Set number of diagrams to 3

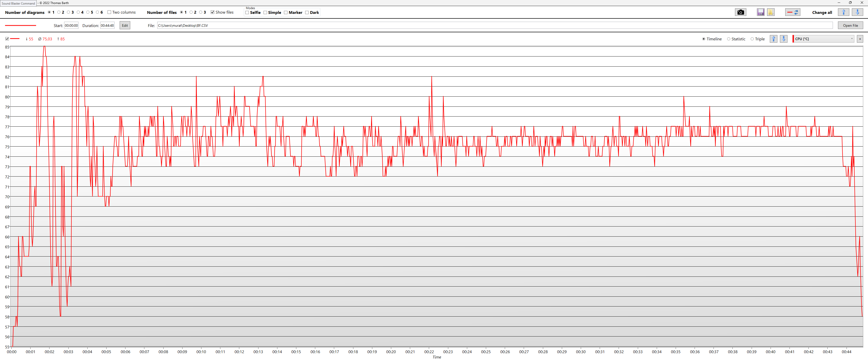(x=68, y=12)
